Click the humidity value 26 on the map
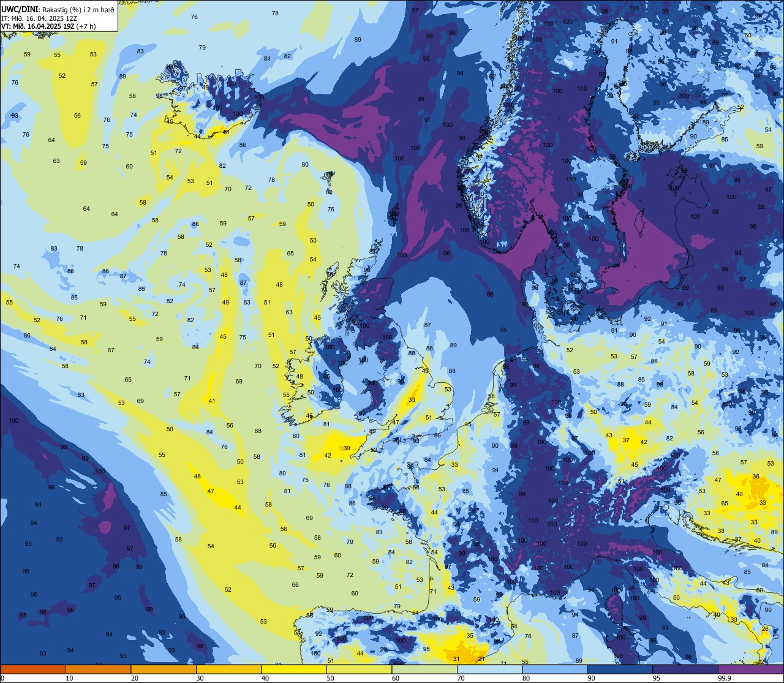This screenshot has width=784, height=683. click(x=765, y=629)
